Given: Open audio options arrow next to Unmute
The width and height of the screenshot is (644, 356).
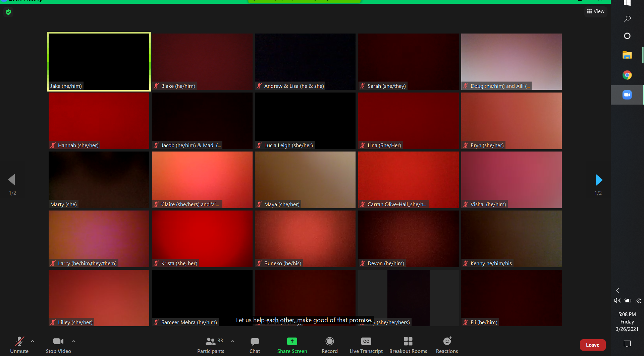Looking at the screenshot, I should (x=33, y=341).
